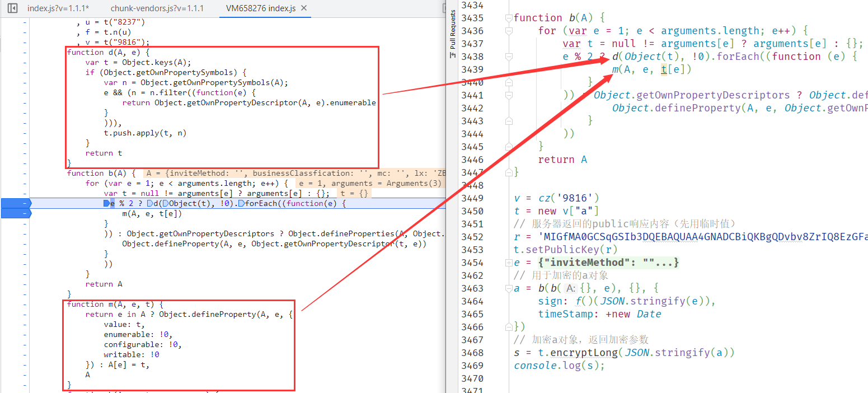The width and height of the screenshot is (868, 393).
Task: Toggle the active breakpoint on the e % 2 line
Action: click(x=15, y=203)
